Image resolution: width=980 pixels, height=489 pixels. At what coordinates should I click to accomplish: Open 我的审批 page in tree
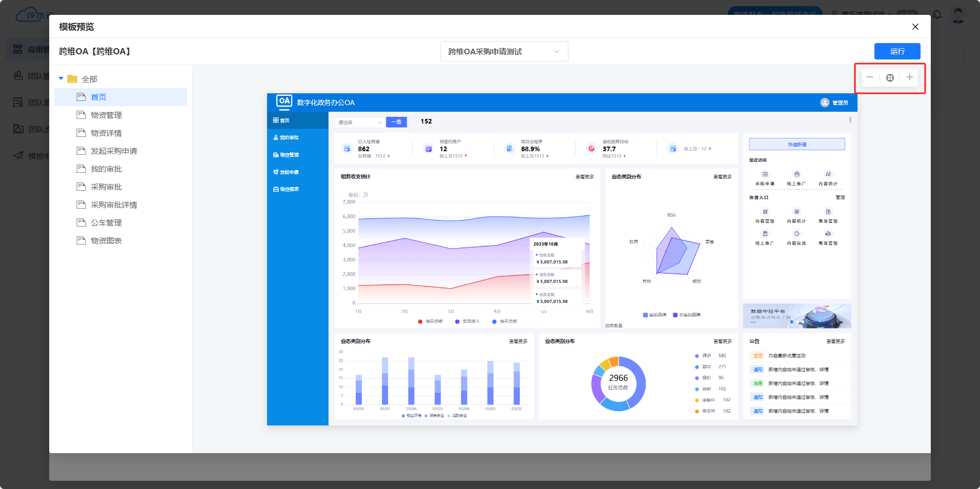[106, 169]
